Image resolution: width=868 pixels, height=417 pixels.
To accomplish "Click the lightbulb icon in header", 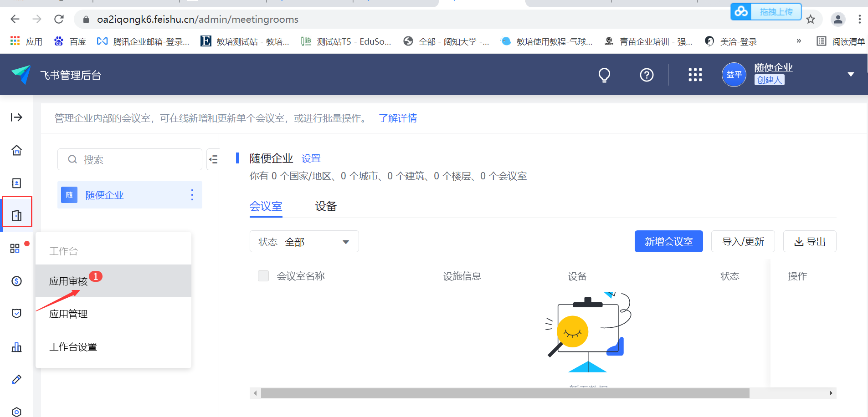I will point(604,75).
